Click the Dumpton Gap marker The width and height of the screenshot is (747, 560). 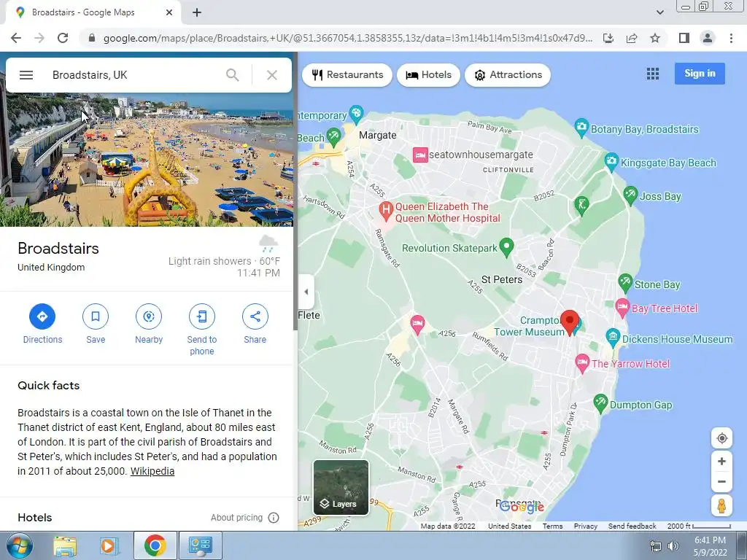point(600,404)
